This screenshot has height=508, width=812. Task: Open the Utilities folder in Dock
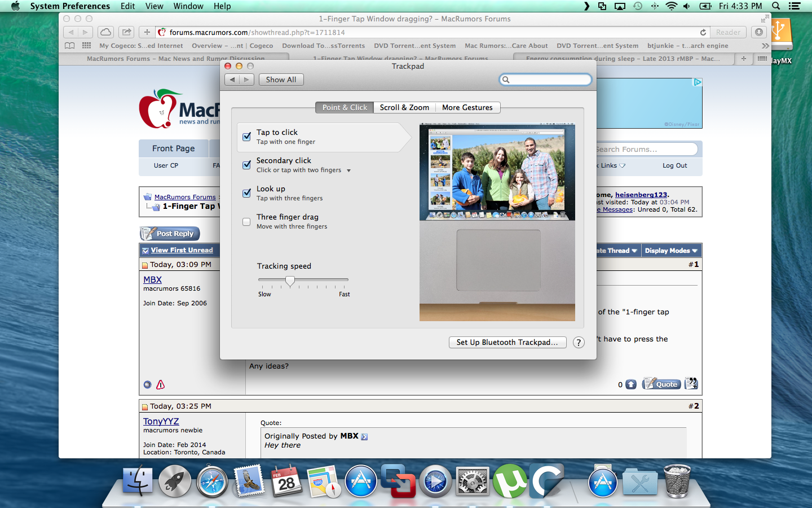[640, 481]
